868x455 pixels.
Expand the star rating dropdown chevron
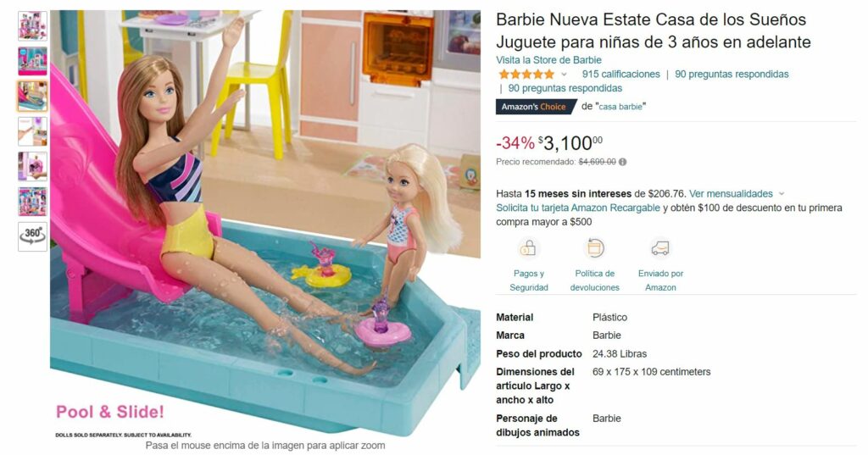click(564, 75)
